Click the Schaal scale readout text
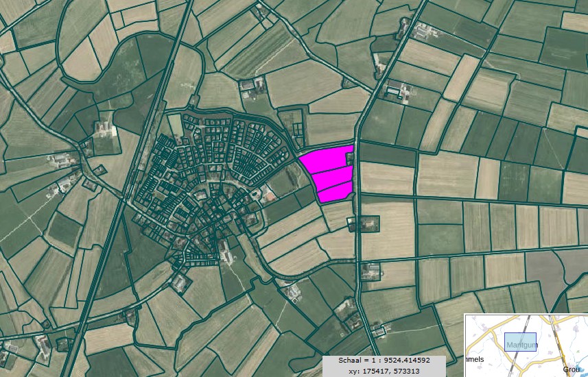 pyautogui.click(x=384, y=360)
